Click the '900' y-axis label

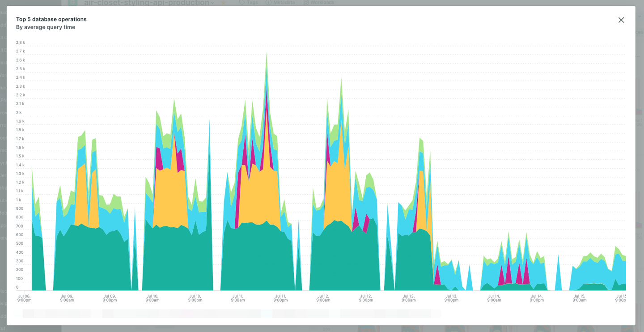[x=20, y=209]
